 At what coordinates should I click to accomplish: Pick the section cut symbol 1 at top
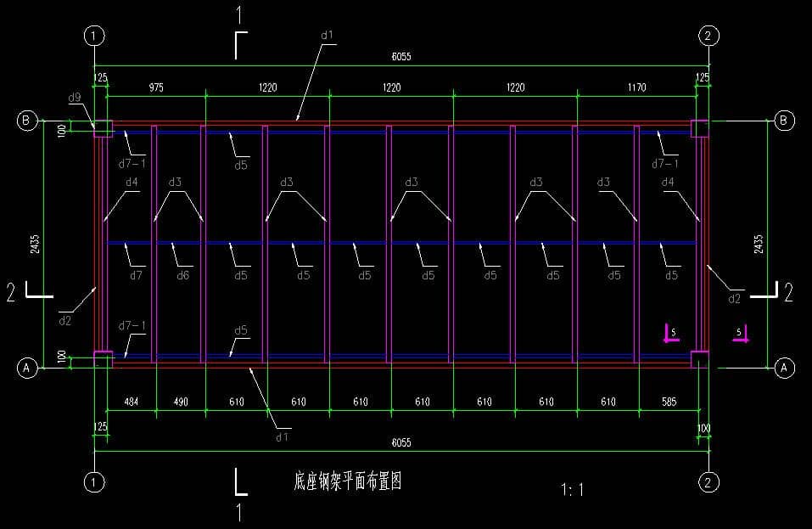pos(241,15)
